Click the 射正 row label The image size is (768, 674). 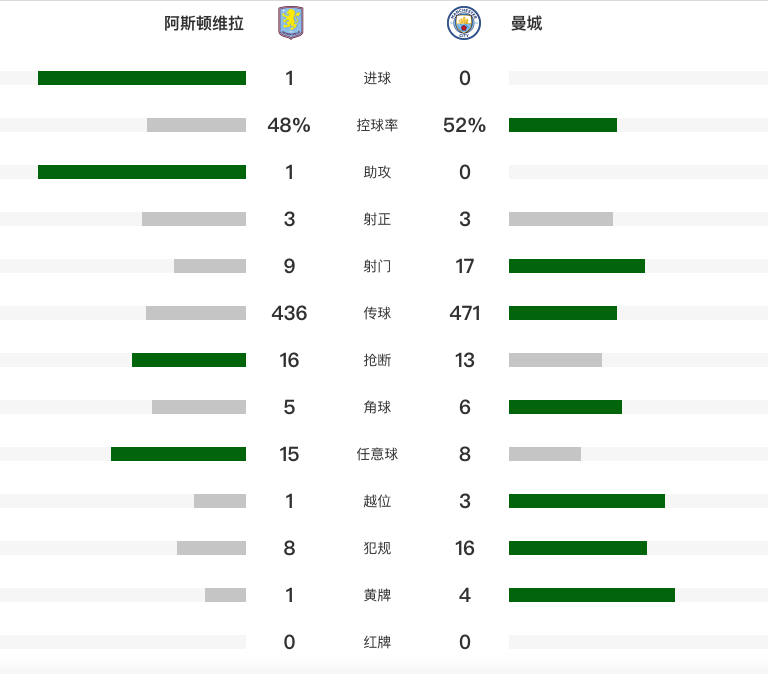click(x=377, y=219)
